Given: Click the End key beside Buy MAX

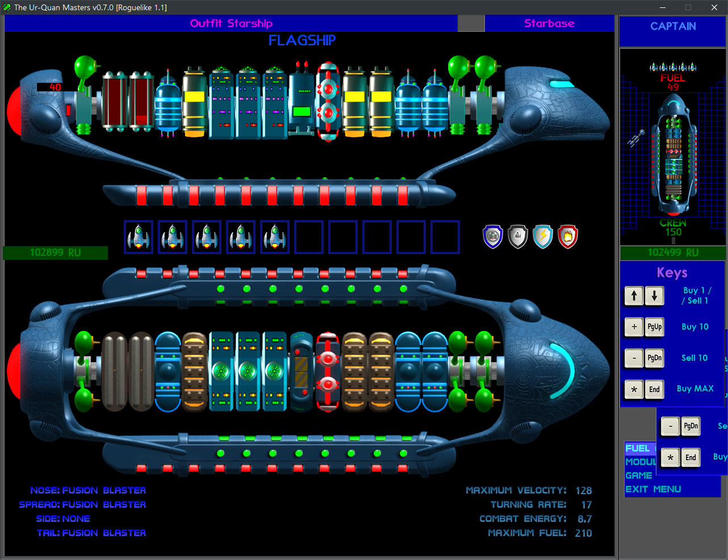Looking at the screenshot, I should [x=654, y=389].
